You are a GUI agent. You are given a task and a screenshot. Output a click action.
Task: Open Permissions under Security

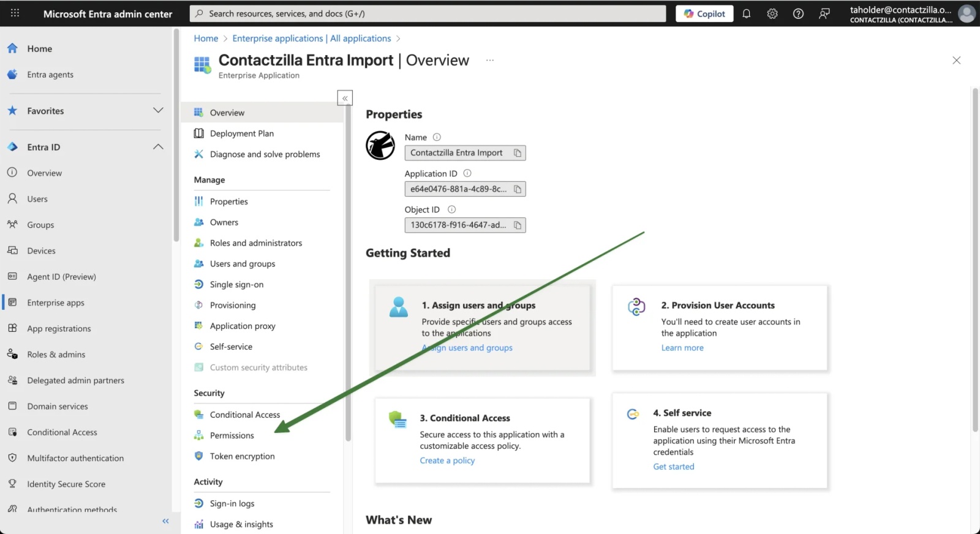point(232,435)
